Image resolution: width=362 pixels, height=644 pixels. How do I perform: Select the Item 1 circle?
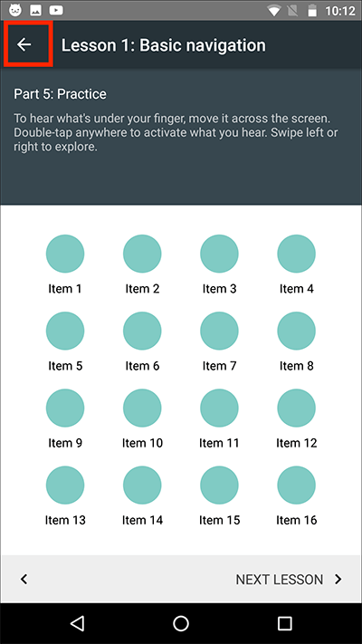(65, 254)
